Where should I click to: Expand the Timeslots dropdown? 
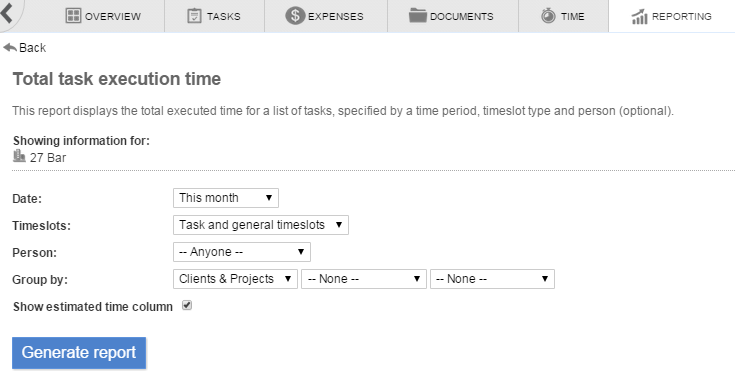tap(261, 225)
